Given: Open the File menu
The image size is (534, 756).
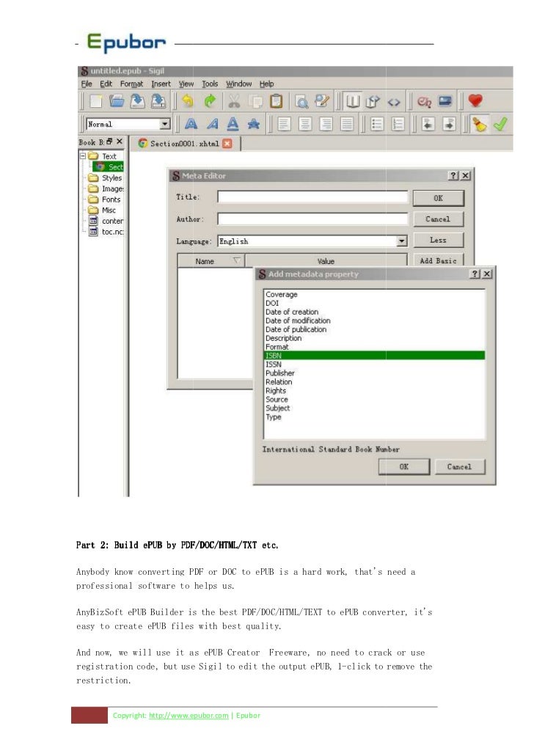Looking at the screenshot, I should (x=87, y=84).
